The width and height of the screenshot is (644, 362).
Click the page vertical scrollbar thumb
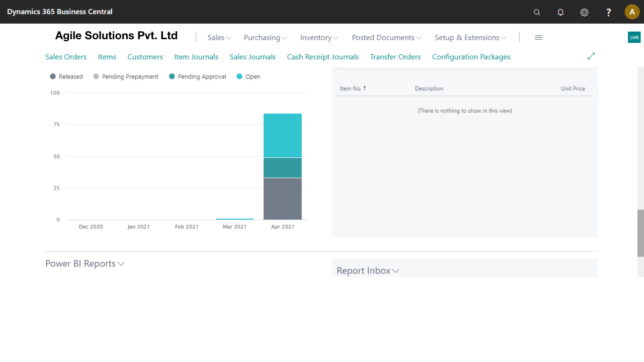(x=640, y=233)
